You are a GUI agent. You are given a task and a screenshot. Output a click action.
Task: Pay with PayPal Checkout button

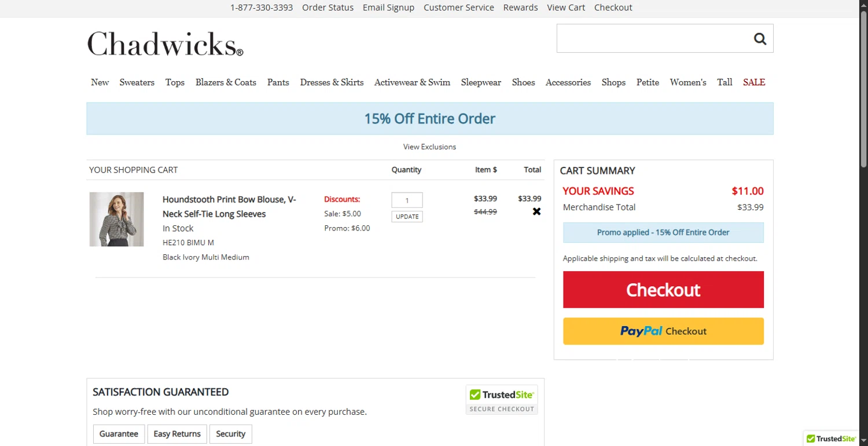click(663, 331)
